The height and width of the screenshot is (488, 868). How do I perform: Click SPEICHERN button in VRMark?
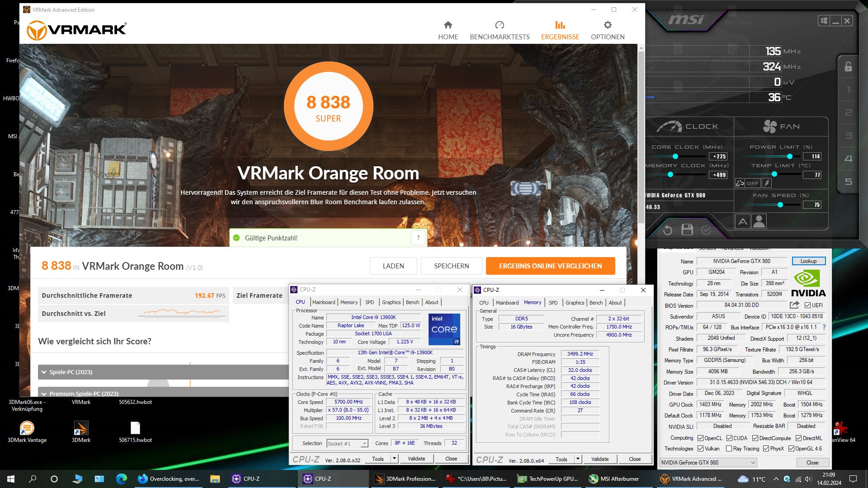(x=451, y=266)
